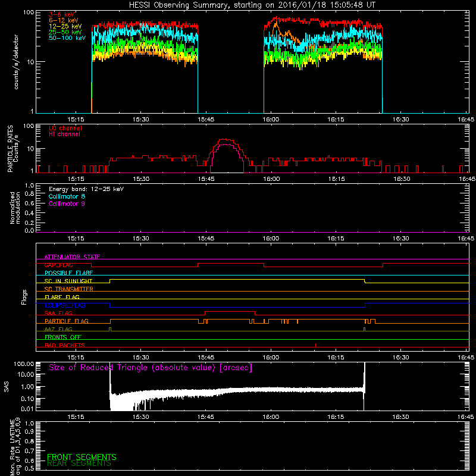Click the 'PARTICLE_FLAG' label
Viewport: 476px width, 476px height.
pyautogui.click(x=67, y=321)
